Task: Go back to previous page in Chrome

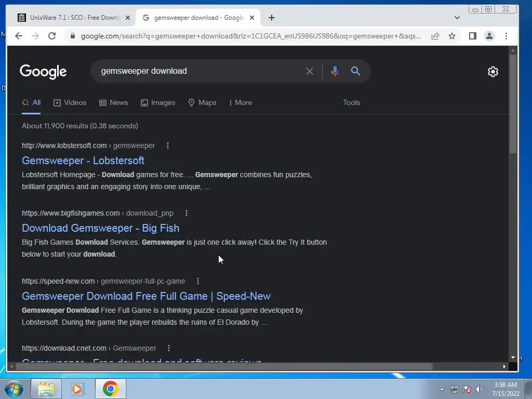Action: [x=19, y=36]
